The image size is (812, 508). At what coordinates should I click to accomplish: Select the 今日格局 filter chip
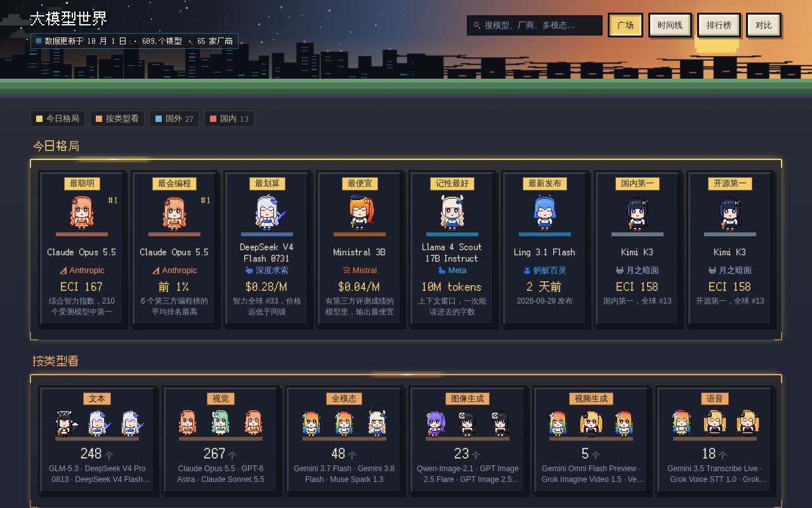tap(58, 119)
